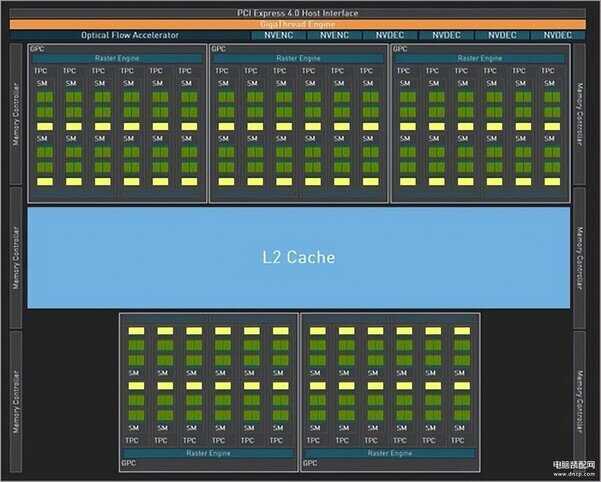Select the large blue L2 Cache block
This screenshot has height=482, width=601.
click(x=299, y=257)
